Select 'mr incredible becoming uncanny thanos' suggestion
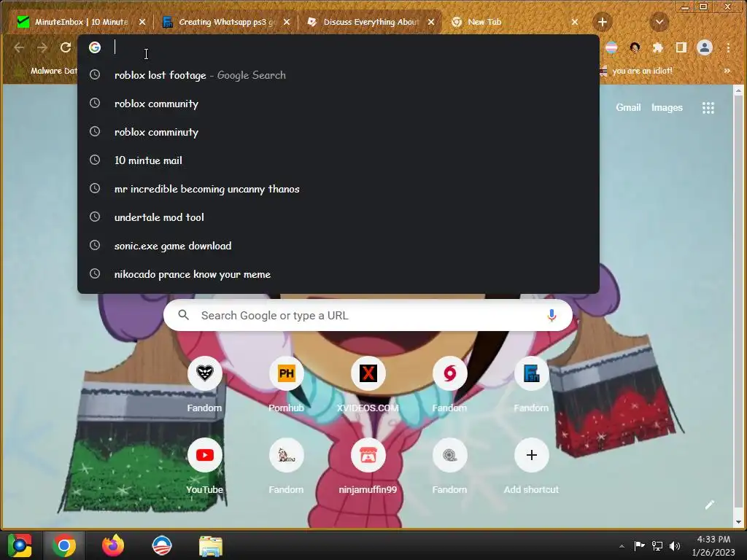 (x=338, y=189)
